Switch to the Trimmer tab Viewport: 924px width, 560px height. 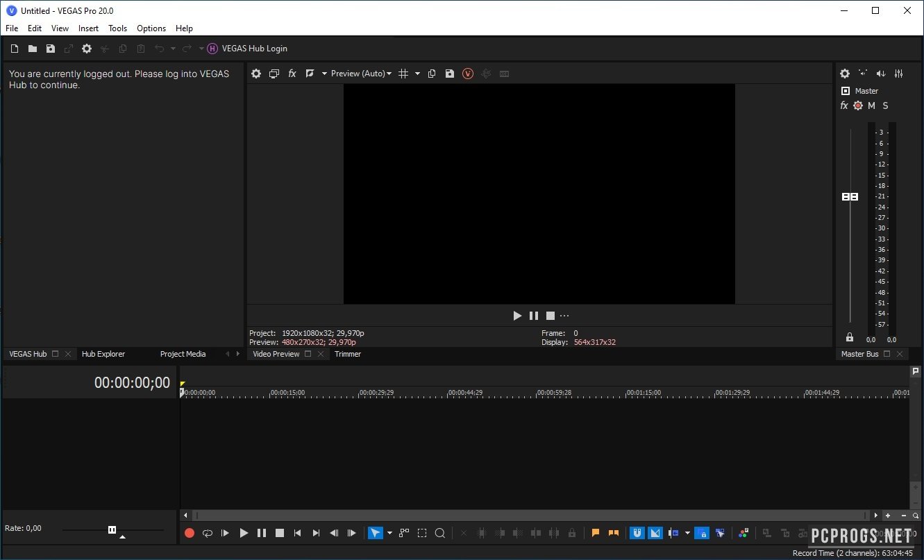pos(348,354)
